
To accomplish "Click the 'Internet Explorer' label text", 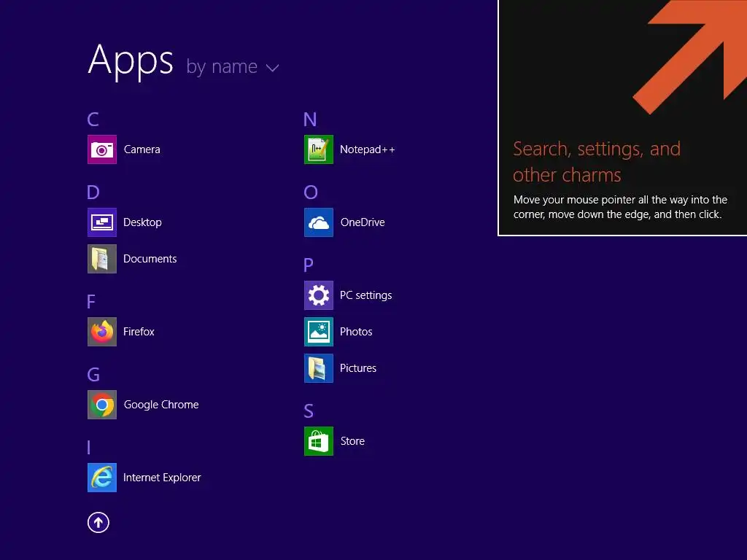I will click(162, 478).
